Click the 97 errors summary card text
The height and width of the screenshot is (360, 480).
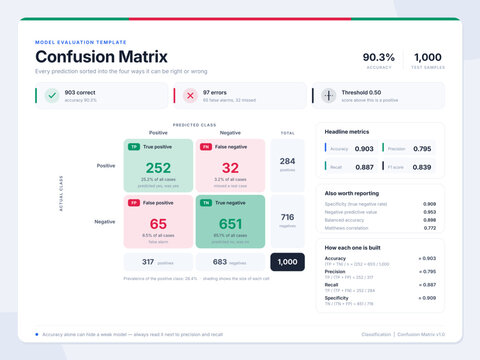215,92
